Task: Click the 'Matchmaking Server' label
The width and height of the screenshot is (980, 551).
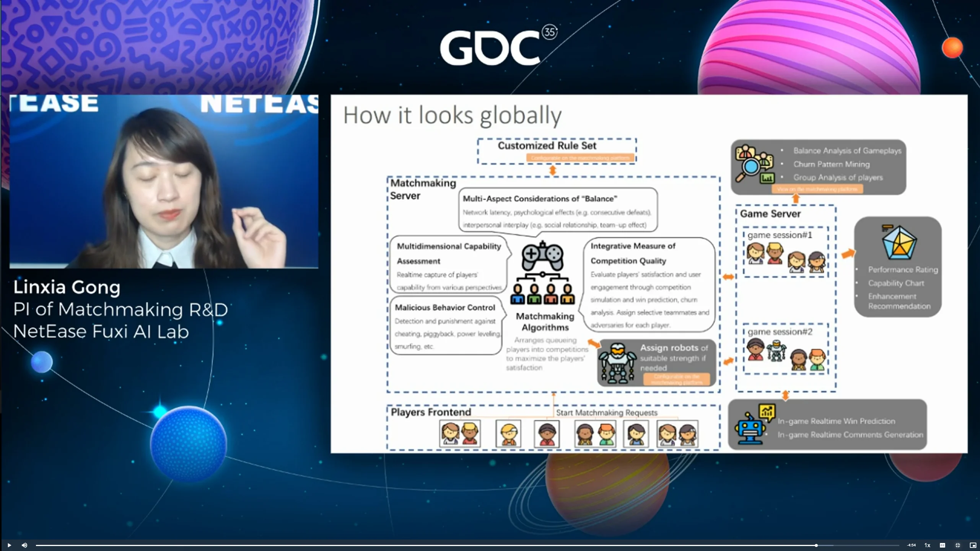Action: point(423,189)
